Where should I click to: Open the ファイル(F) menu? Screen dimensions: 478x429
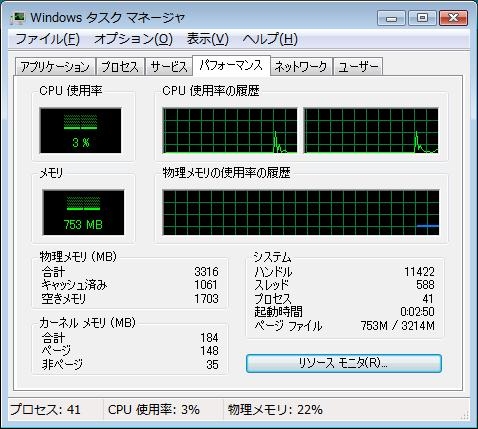pyautogui.click(x=48, y=39)
